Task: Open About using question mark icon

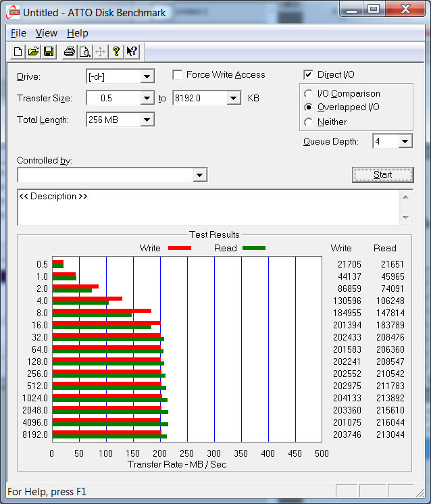Action: pyautogui.click(x=116, y=52)
